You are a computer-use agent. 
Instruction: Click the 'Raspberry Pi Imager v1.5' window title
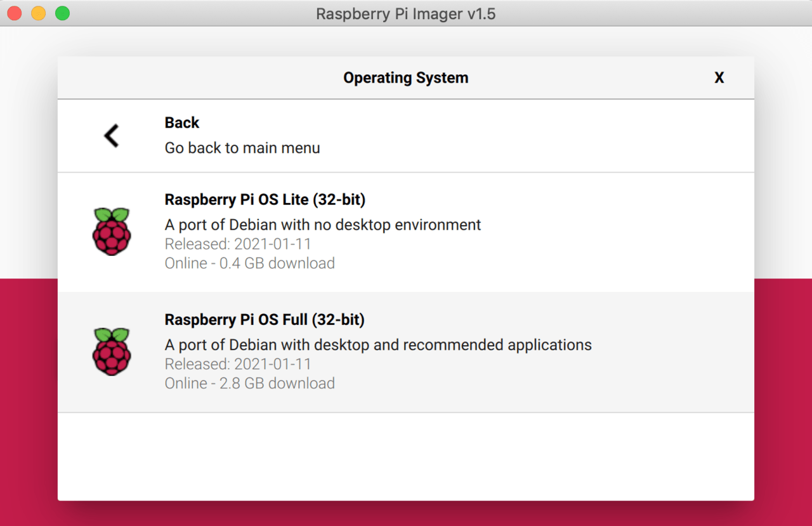pos(405,13)
